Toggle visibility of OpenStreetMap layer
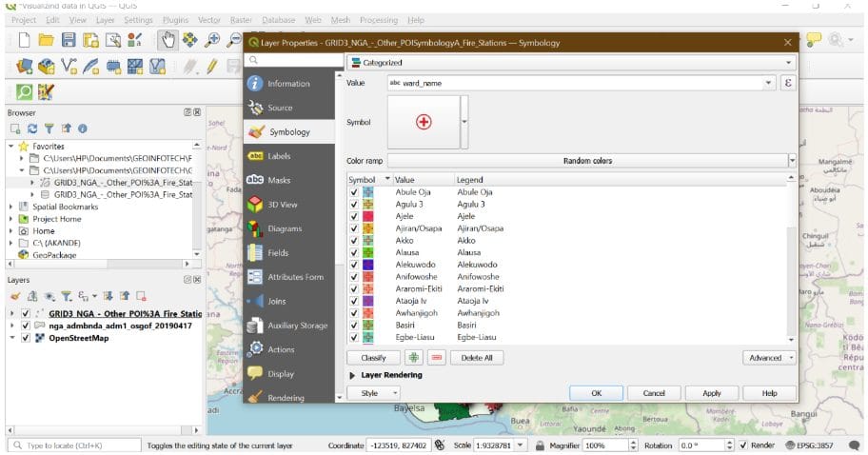The height and width of the screenshot is (455, 868). (x=26, y=338)
